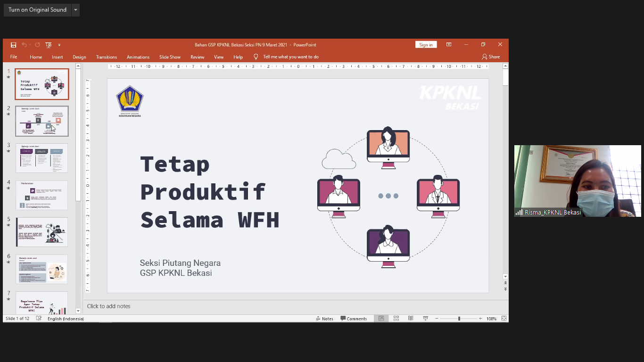Click zoom in plus button
The height and width of the screenshot is (362, 644).
tap(480, 319)
